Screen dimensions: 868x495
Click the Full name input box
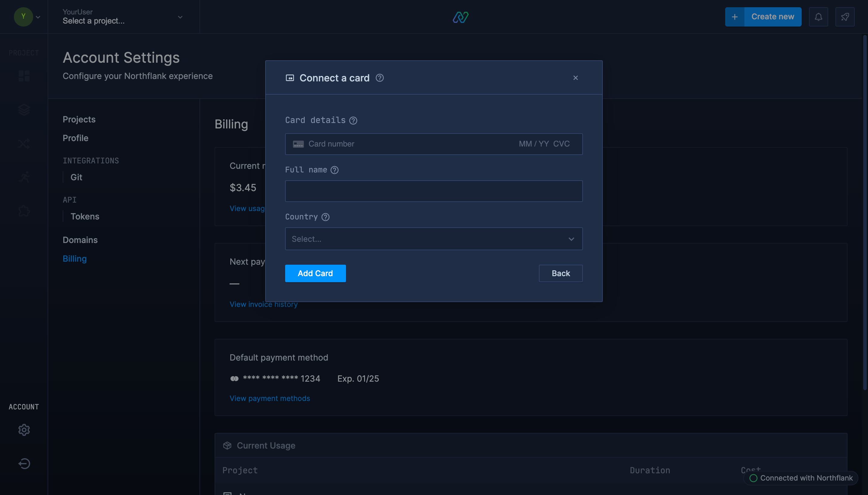point(434,191)
